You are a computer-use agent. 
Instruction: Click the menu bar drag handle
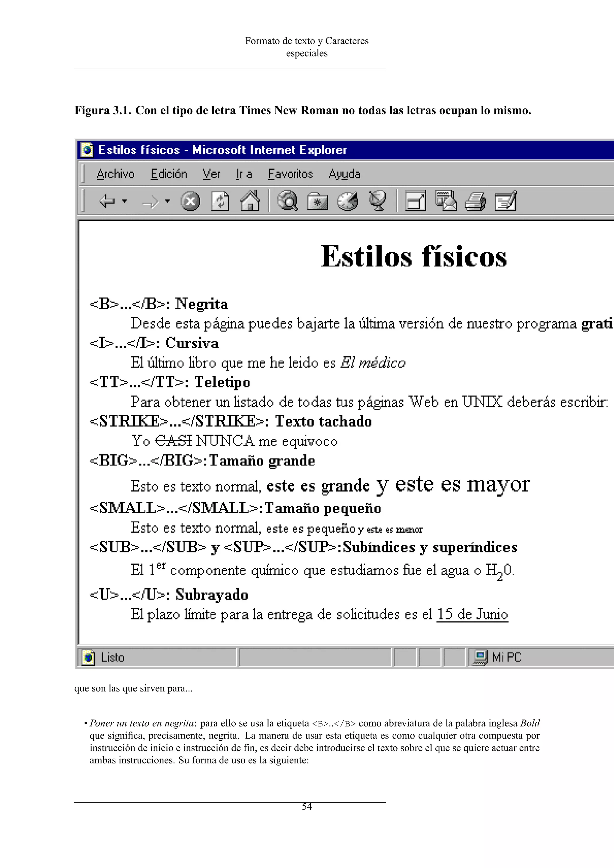83,174
